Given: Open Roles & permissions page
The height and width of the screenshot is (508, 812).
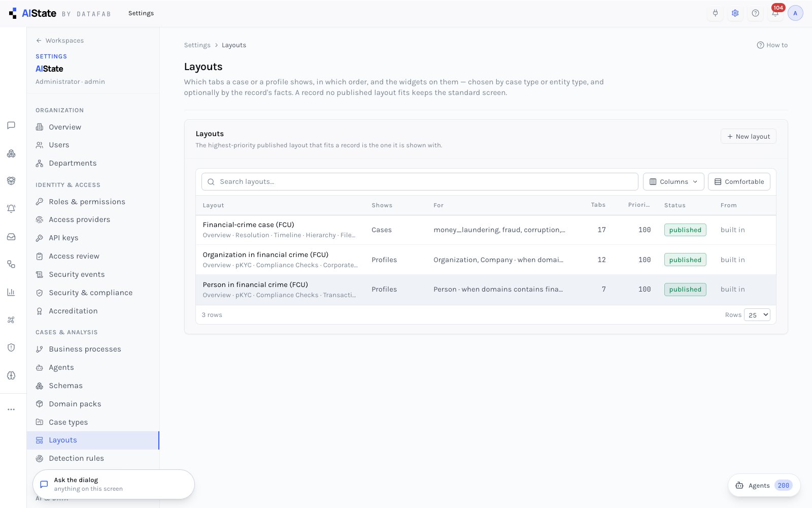Looking at the screenshot, I should point(93,202).
